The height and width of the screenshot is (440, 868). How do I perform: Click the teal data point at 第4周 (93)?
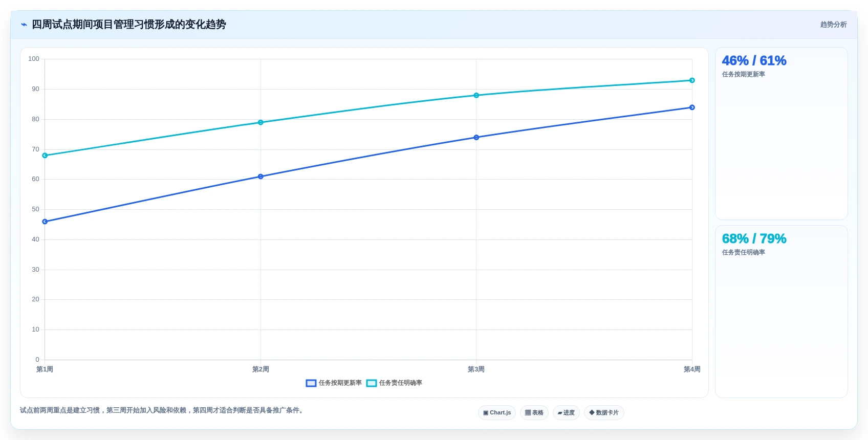692,80
